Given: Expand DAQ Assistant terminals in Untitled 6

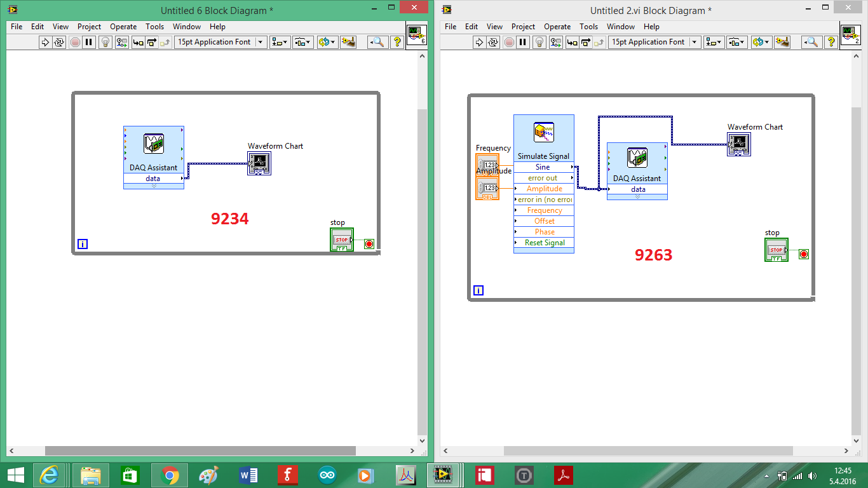Looking at the screenshot, I should point(154,186).
